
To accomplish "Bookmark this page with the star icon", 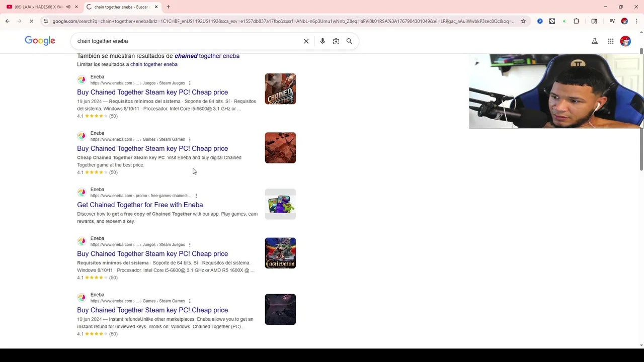I will tap(523, 21).
